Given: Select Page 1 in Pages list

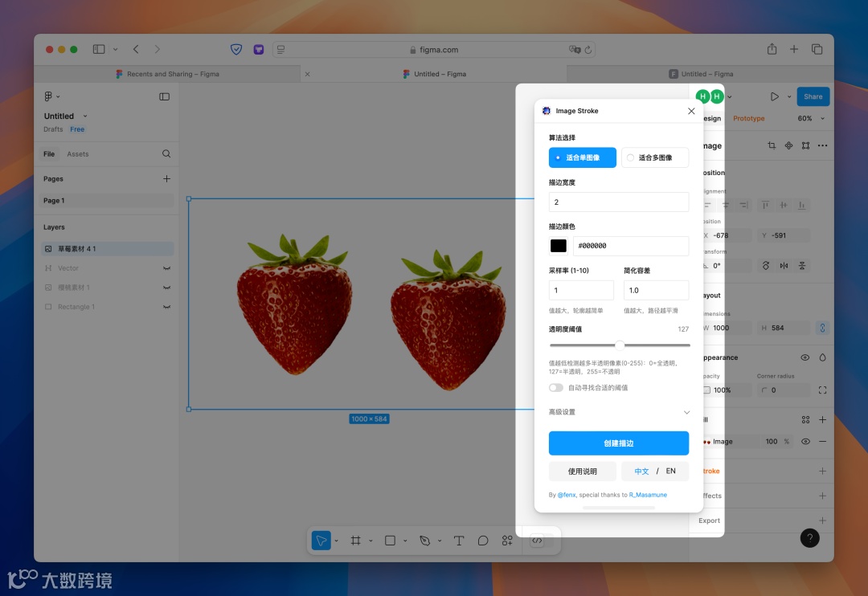Looking at the screenshot, I should 108,200.
